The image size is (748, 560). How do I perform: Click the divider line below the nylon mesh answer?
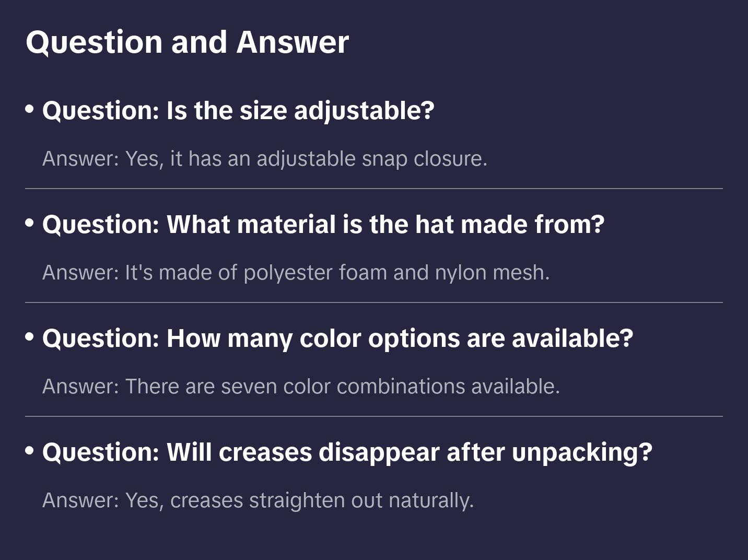coord(374,302)
